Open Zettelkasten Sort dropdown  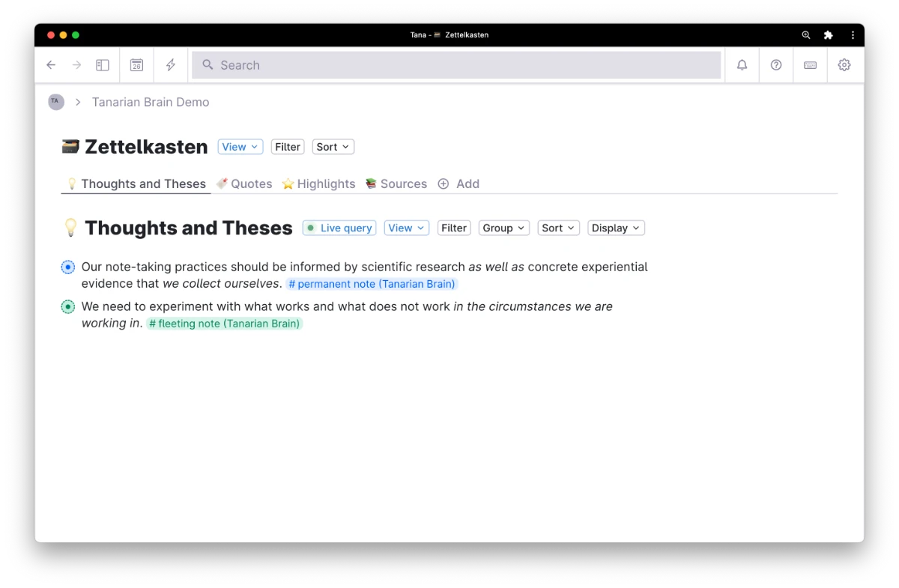click(x=333, y=147)
